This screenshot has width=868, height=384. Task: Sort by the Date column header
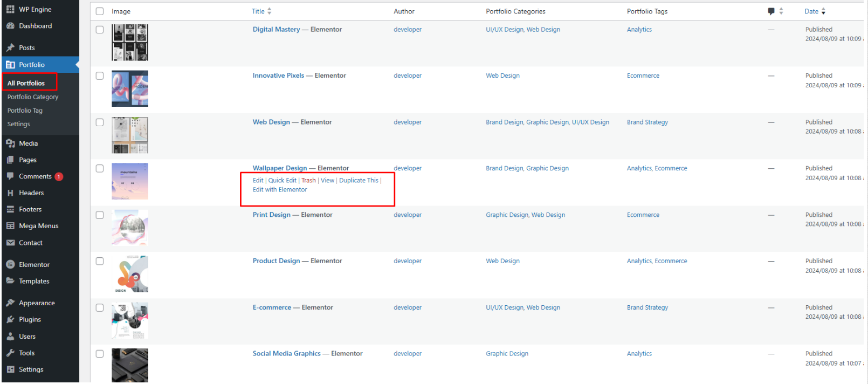point(811,11)
